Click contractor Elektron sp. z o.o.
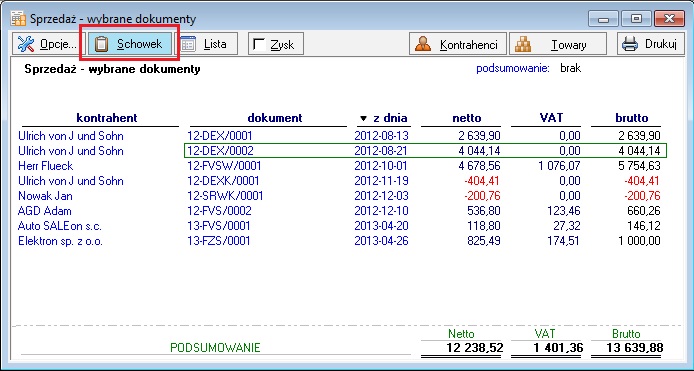 click(x=60, y=241)
